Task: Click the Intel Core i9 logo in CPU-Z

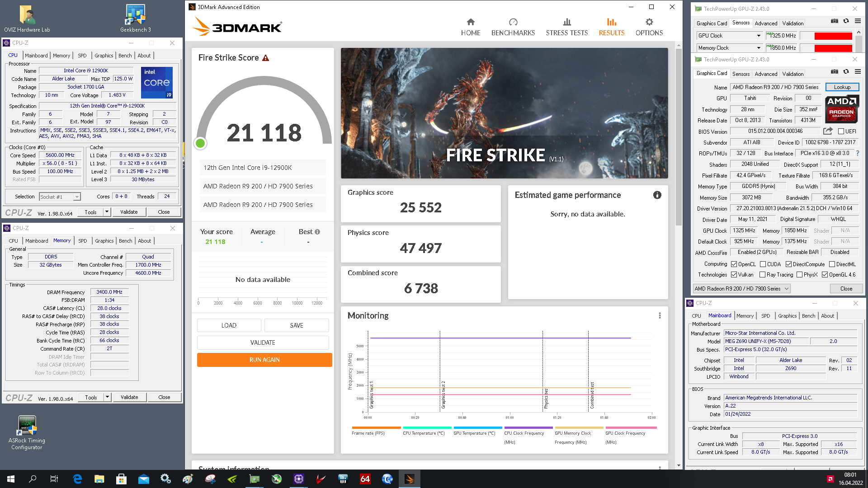Action: (x=157, y=83)
